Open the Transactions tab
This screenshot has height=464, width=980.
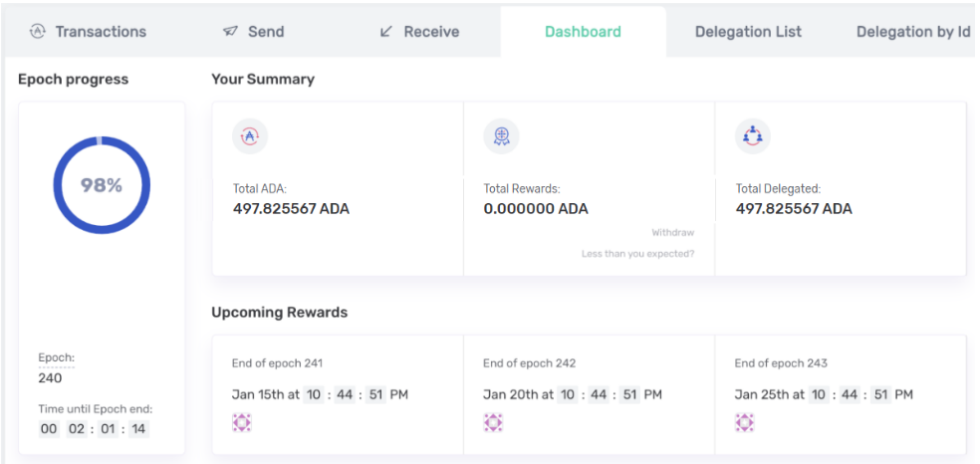tap(101, 31)
